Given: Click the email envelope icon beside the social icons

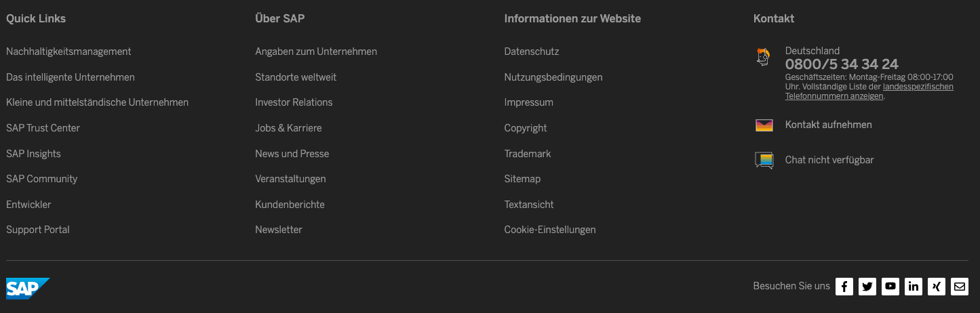Looking at the screenshot, I should [x=960, y=287].
